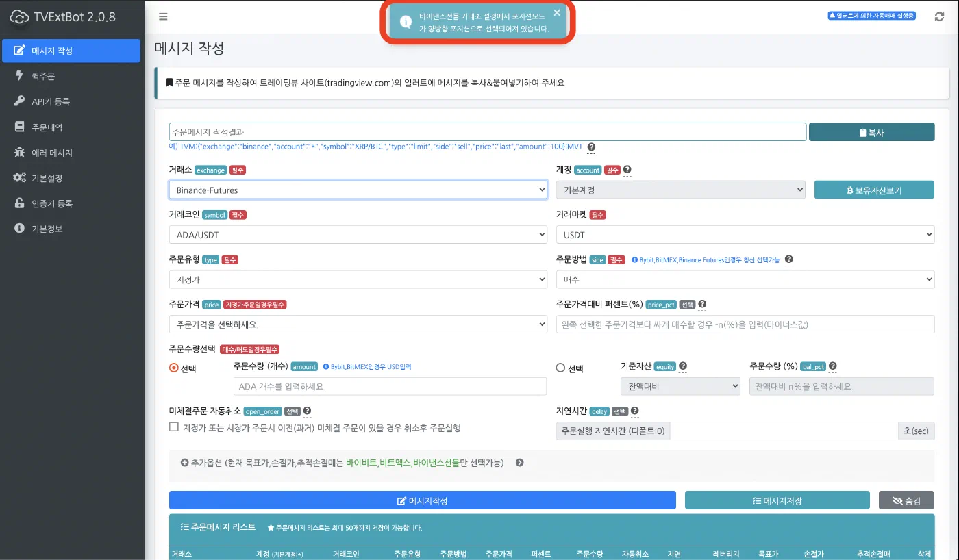The height and width of the screenshot is (560, 959).
Task: Open the 거래코인 symbol dropdown
Action: click(358, 235)
